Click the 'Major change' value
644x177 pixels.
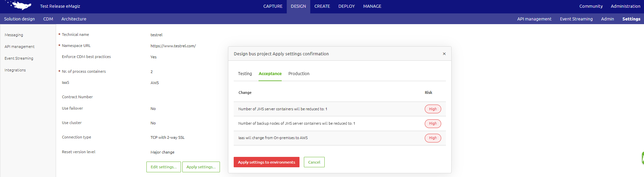163,152
